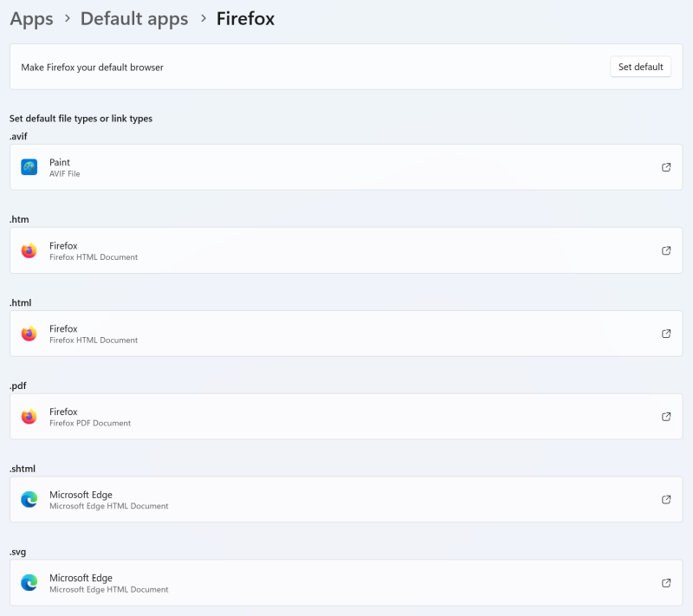Open the app chooser for .htm documents
The height and width of the screenshot is (616, 693).
pyautogui.click(x=346, y=250)
